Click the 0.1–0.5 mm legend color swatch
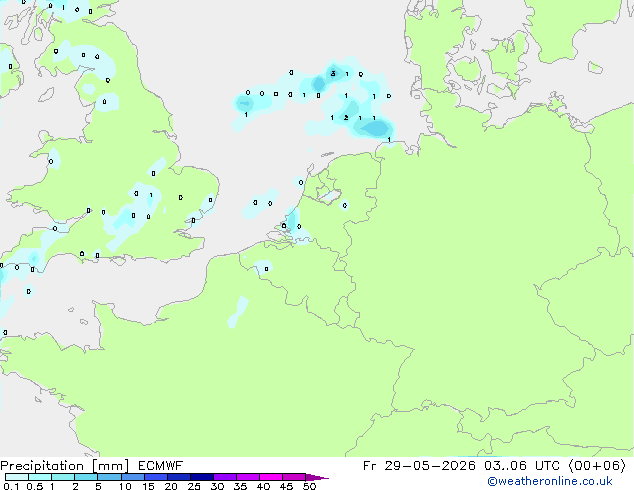The width and height of the screenshot is (634, 490). [x=17, y=477]
